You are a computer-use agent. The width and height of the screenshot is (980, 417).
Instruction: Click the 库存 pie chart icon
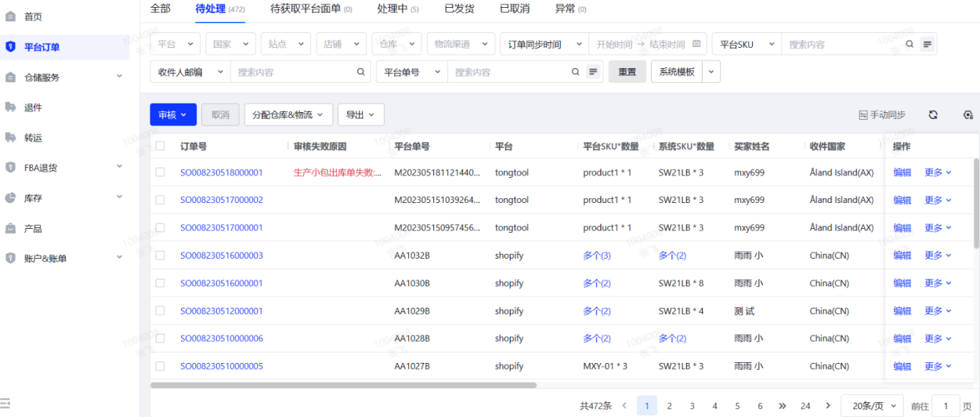click(x=10, y=198)
